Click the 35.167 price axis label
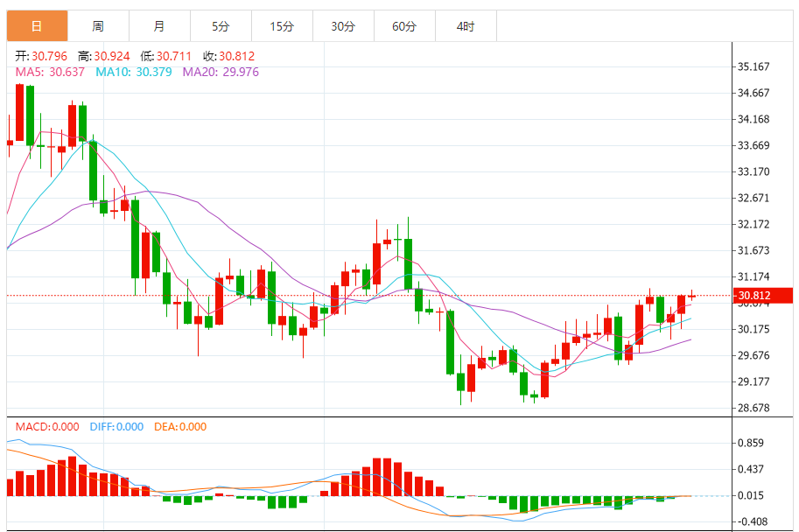Screen dimensions: 799x532 coord(753,66)
